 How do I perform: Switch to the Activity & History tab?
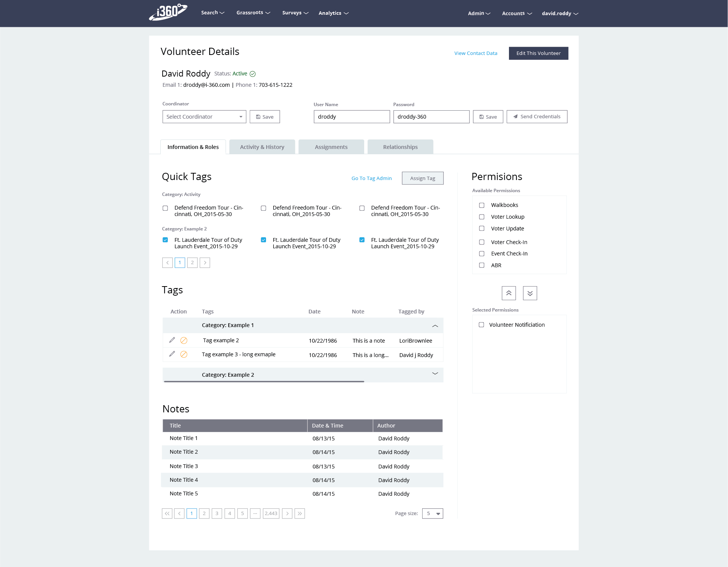[x=262, y=147]
